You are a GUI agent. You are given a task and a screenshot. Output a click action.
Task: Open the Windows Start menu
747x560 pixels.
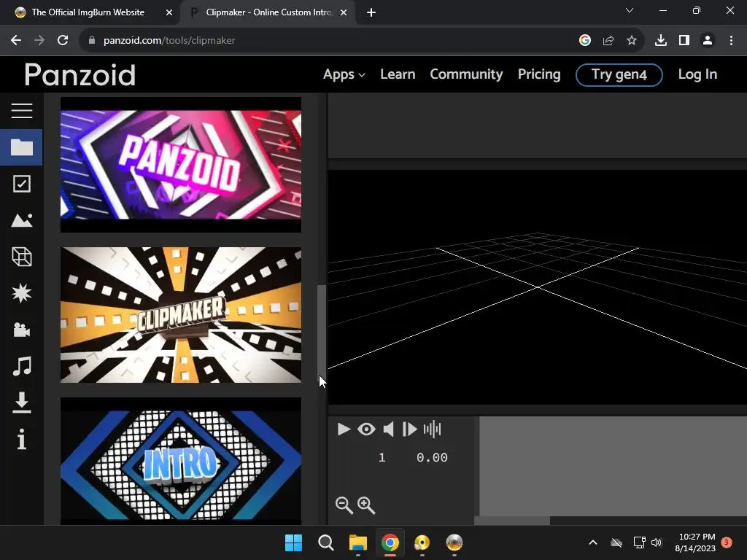pyautogui.click(x=293, y=542)
